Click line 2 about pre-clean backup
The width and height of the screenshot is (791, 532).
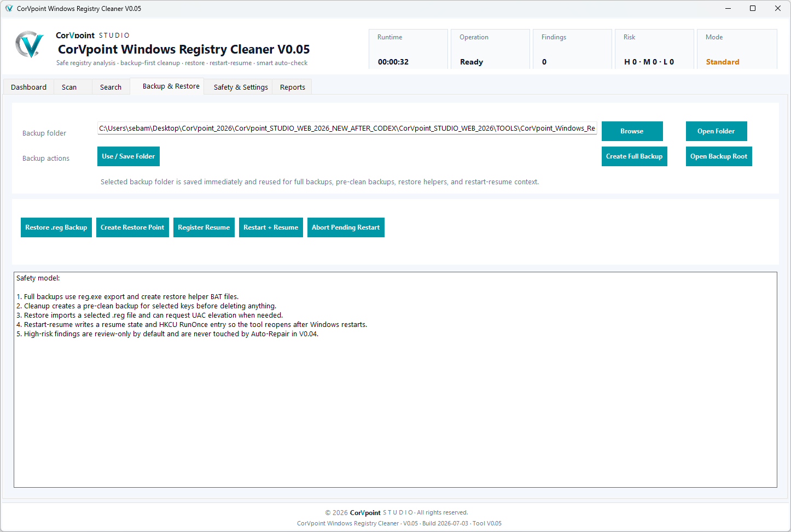coord(146,306)
